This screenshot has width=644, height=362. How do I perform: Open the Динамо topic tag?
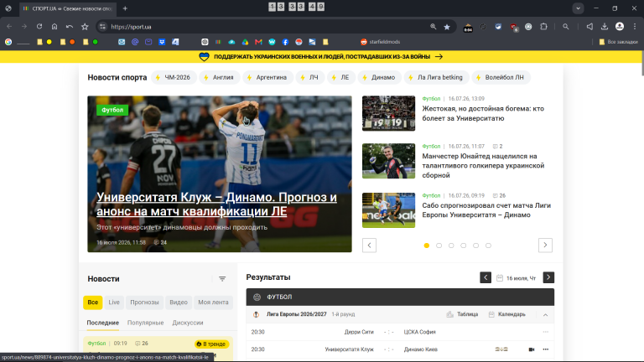click(380, 78)
